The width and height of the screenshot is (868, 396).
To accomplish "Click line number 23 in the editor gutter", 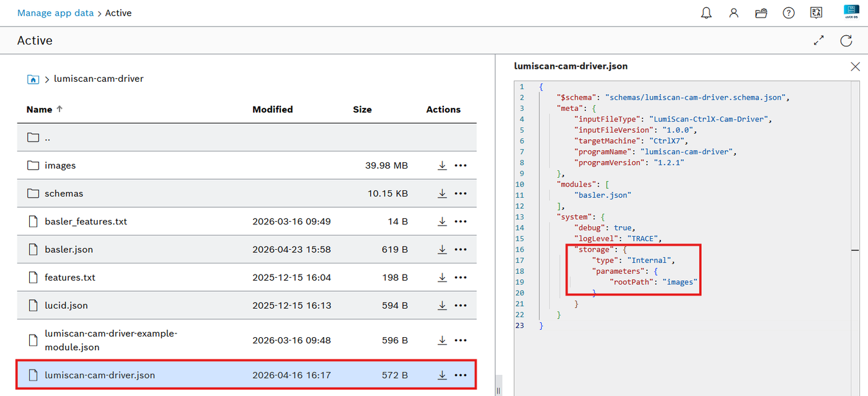I will click(x=520, y=325).
